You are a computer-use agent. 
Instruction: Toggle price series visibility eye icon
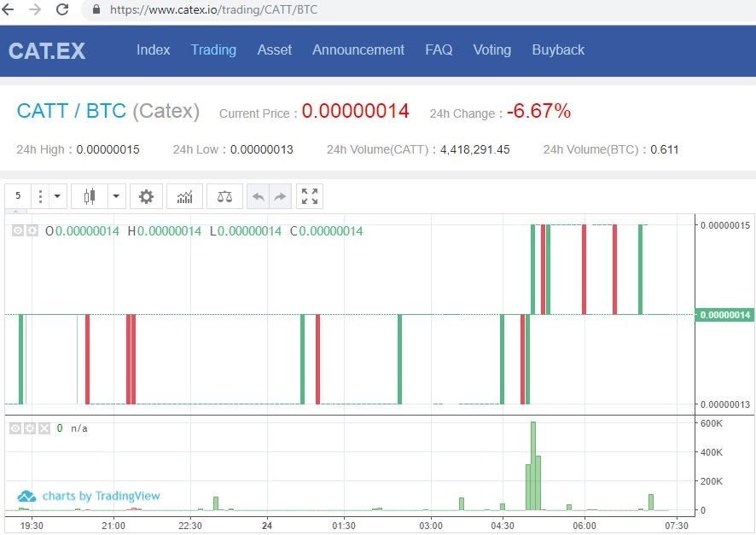[18, 231]
